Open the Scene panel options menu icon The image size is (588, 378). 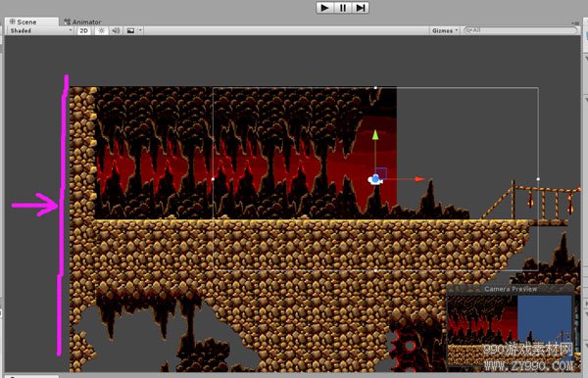click(x=575, y=23)
